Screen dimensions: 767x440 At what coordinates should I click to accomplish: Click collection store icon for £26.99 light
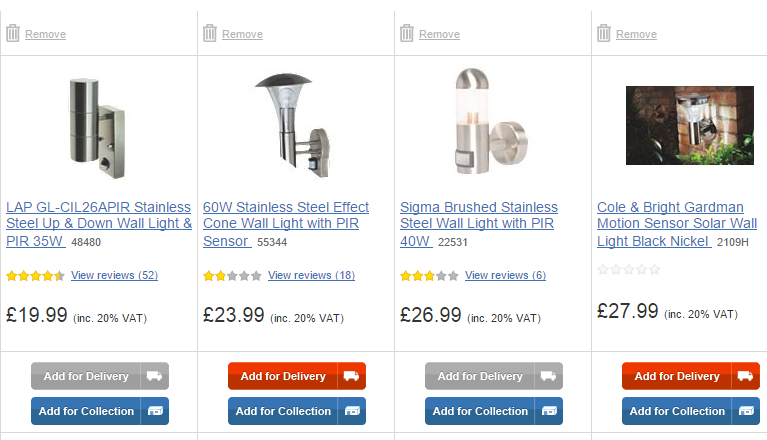pyautogui.click(x=549, y=411)
